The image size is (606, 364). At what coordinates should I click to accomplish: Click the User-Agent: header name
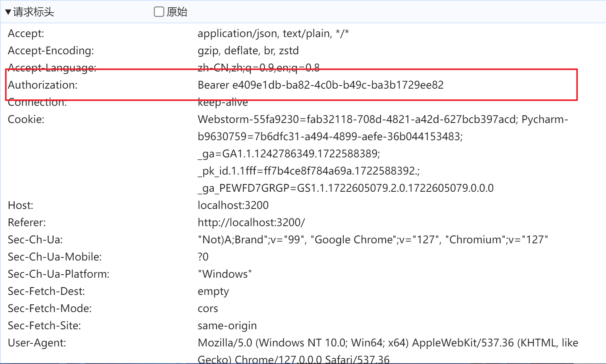37,343
